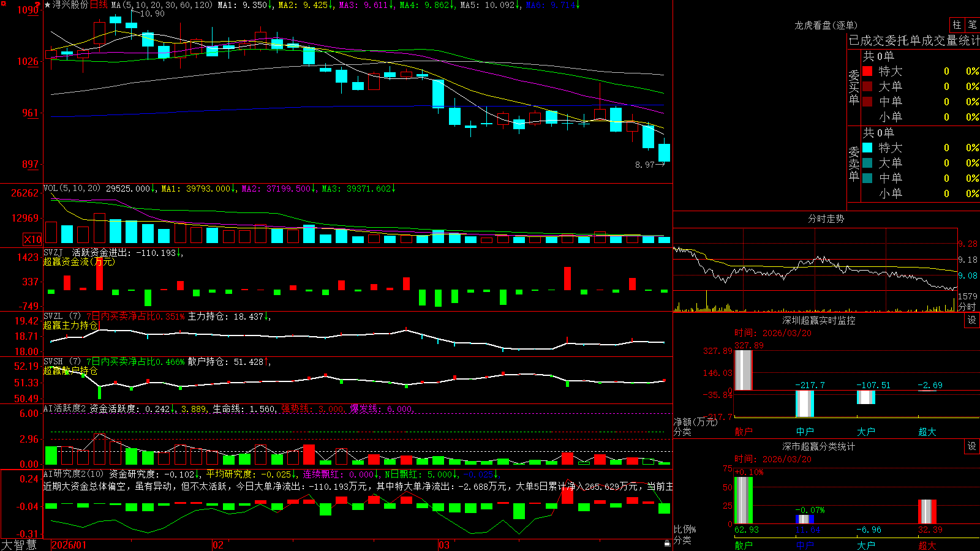Viewport: 980px width, 551px height.
Task: Click 活跃资金进出: -110.193 value
Action: [x=127, y=252]
